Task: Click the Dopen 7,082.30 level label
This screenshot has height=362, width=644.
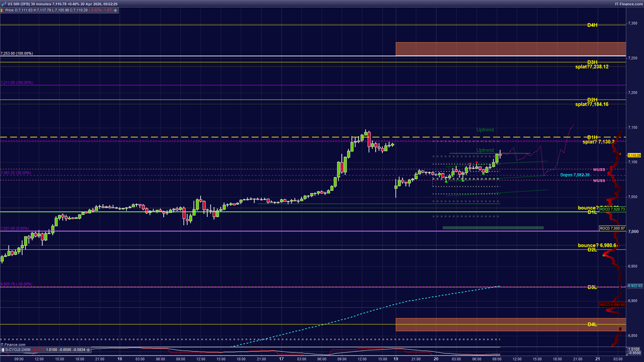Action: (575, 175)
